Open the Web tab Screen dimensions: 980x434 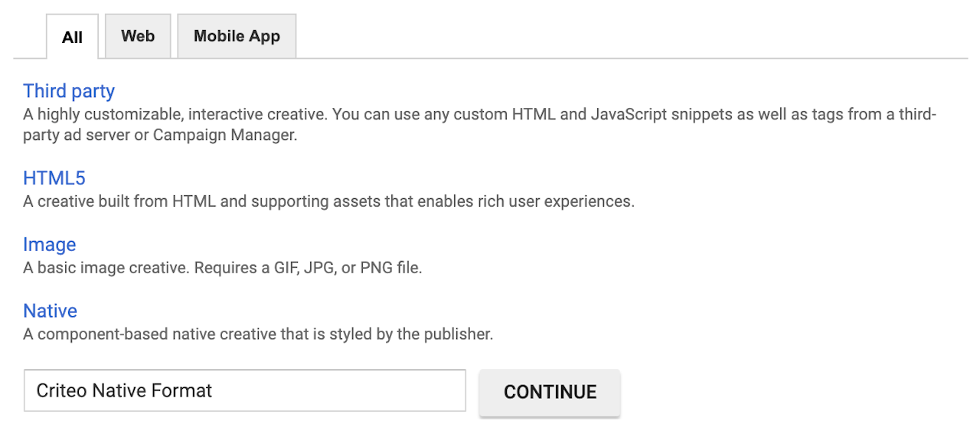(138, 36)
